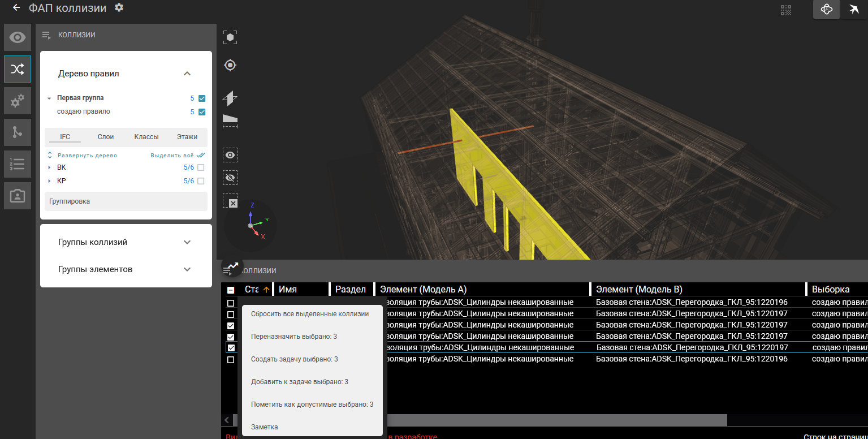The width and height of the screenshot is (868, 439).
Task: Expand the КР tree node
Action: pyautogui.click(x=50, y=181)
